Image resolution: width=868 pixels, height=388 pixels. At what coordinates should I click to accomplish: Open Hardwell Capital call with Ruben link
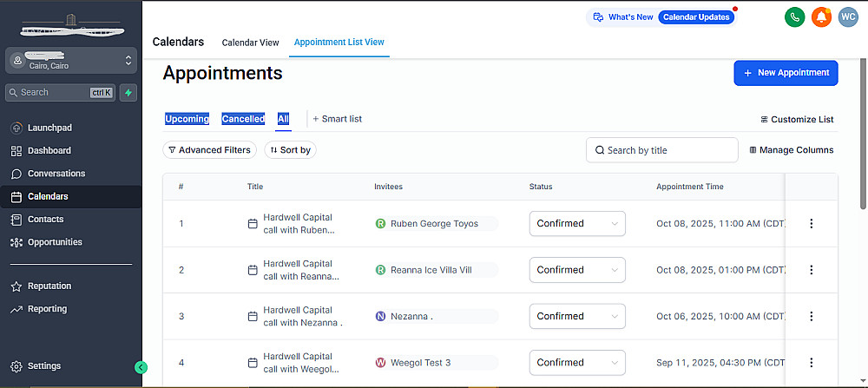(298, 223)
